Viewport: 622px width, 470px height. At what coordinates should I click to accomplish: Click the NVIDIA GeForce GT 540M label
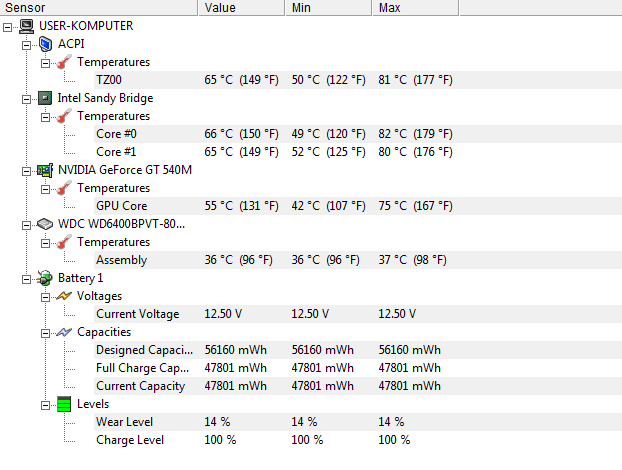coord(125,170)
